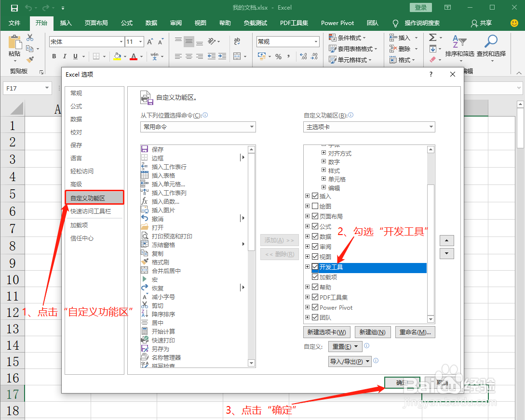Toggle the Power Pivot checkbox in tree
The width and height of the screenshot is (525, 420).
pos(315,307)
